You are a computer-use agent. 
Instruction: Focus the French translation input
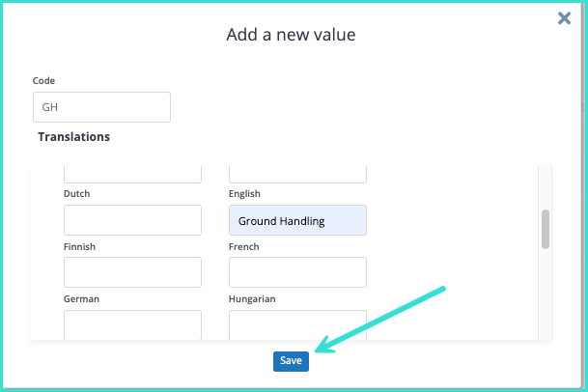pos(297,272)
